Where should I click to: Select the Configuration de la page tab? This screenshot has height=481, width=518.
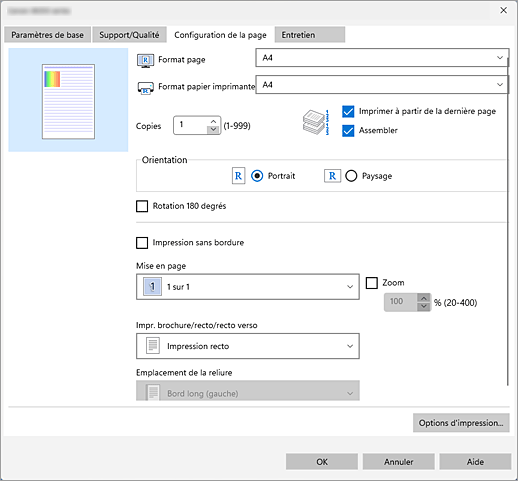[220, 35]
